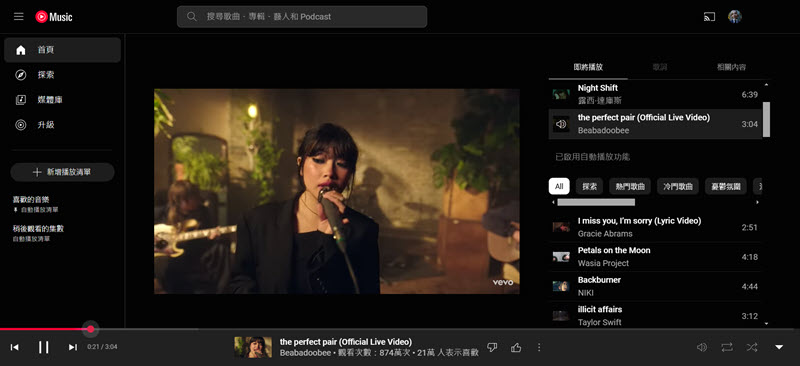Click the Wasia Project artist name

(x=604, y=263)
